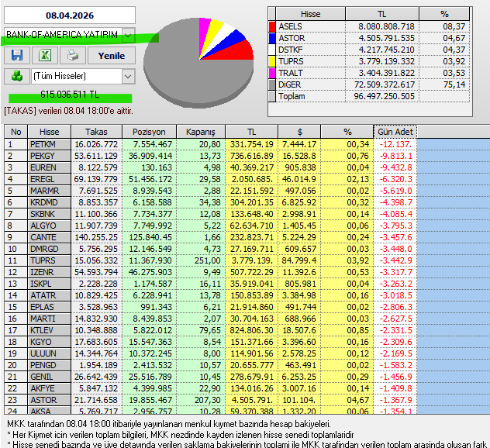Viewport: 490px width, 448px height.
Task: Click the % header in main table
Action: click(x=347, y=132)
